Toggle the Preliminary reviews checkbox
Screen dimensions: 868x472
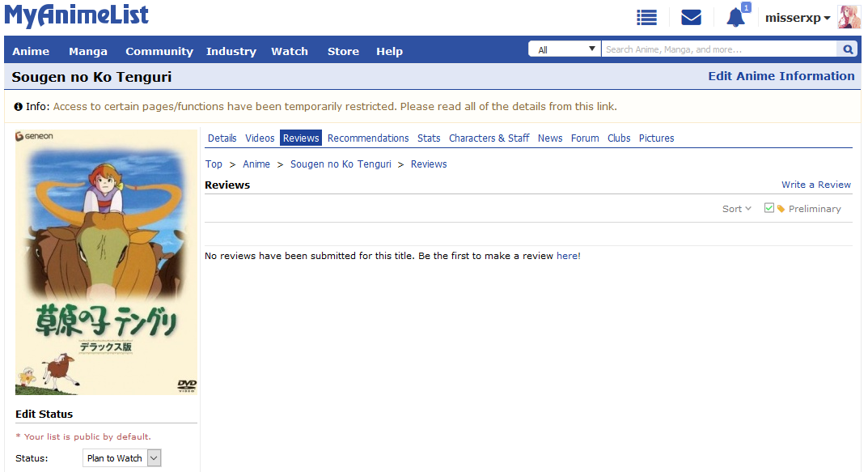click(769, 208)
